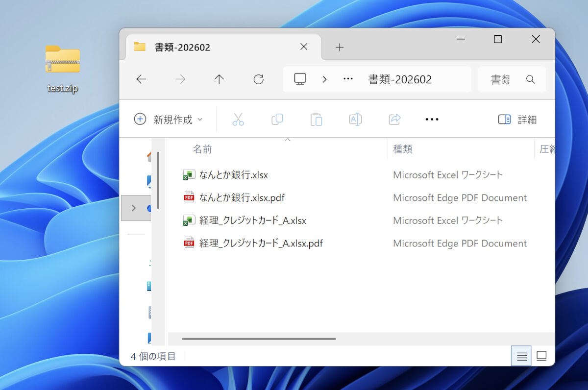The height and width of the screenshot is (390, 588).
Task: Navigate back with the back arrow
Action: (x=141, y=79)
